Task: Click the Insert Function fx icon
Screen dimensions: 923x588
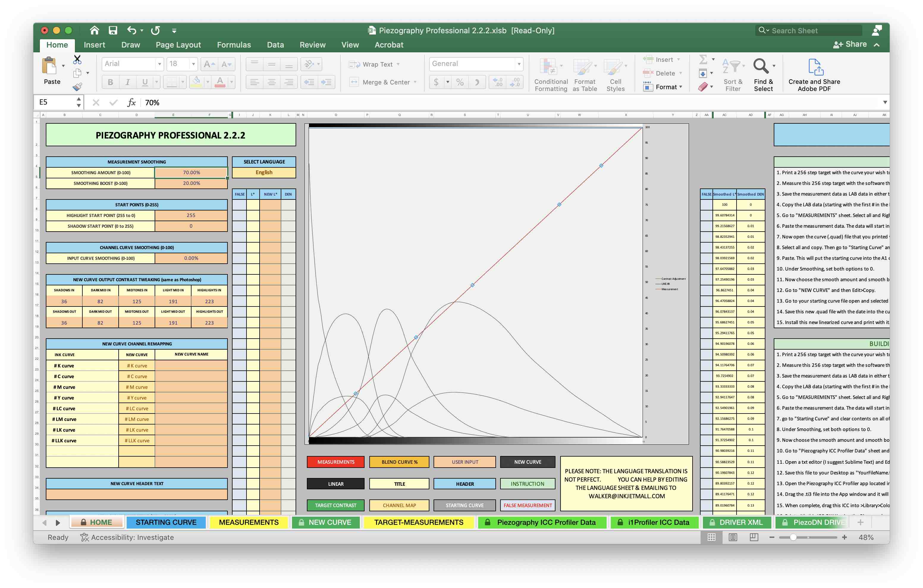Action: (x=131, y=102)
